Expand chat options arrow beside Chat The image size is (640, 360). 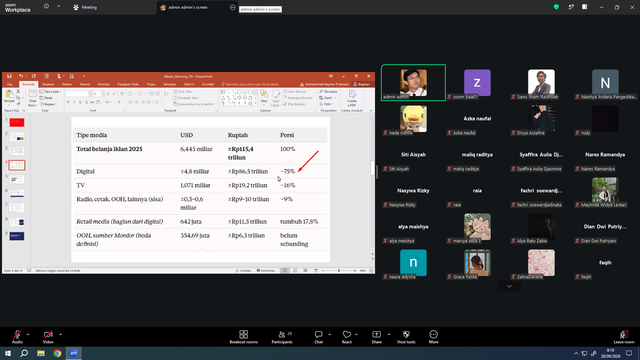[x=329, y=334]
